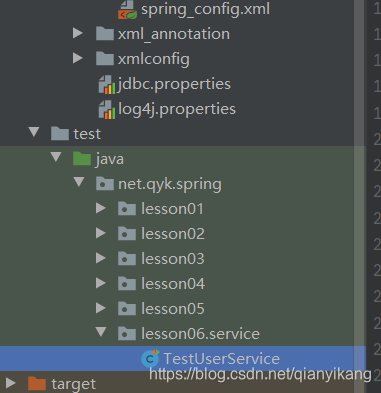
Task: Expand the lesson03 package arrow
Action: [x=100, y=258]
